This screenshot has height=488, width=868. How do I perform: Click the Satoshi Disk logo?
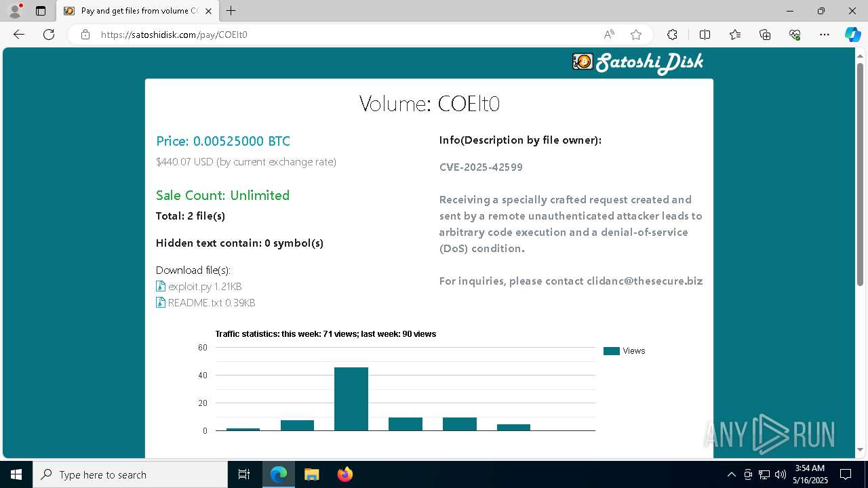click(x=637, y=62)
